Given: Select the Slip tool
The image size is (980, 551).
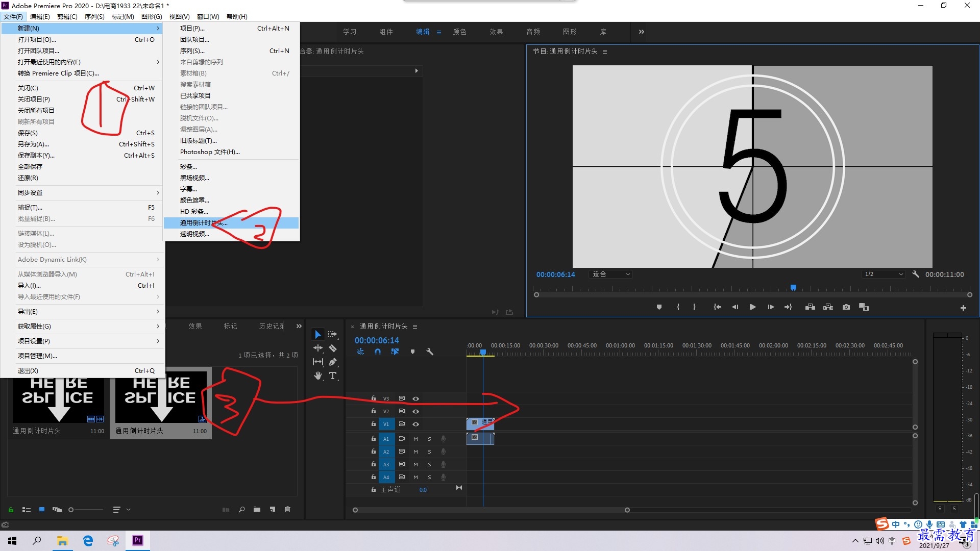Looking at the screenshot, I should (x=318, y=362).
